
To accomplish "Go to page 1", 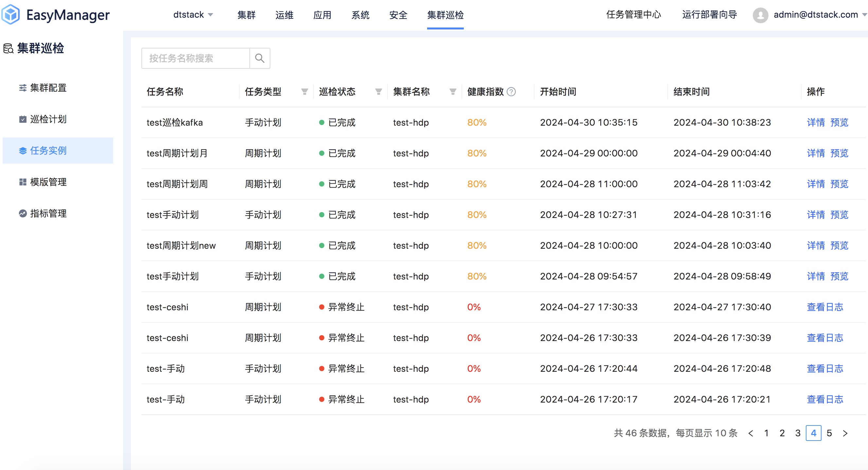I will [x=766, y=433].
